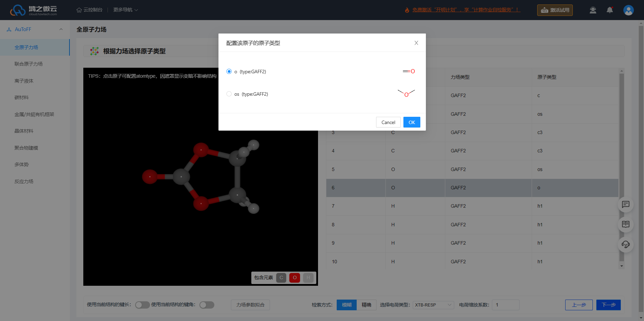
Task: Confirm the dialog with OK
Action: click(412, 122)
